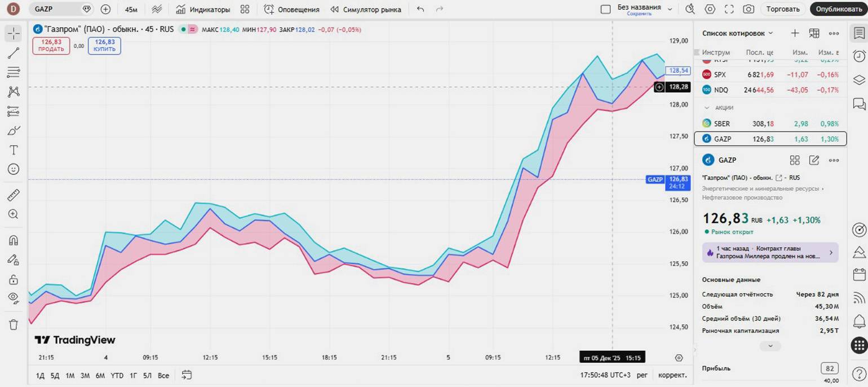Select the trend line drawing tool

(x=14, y=53)
